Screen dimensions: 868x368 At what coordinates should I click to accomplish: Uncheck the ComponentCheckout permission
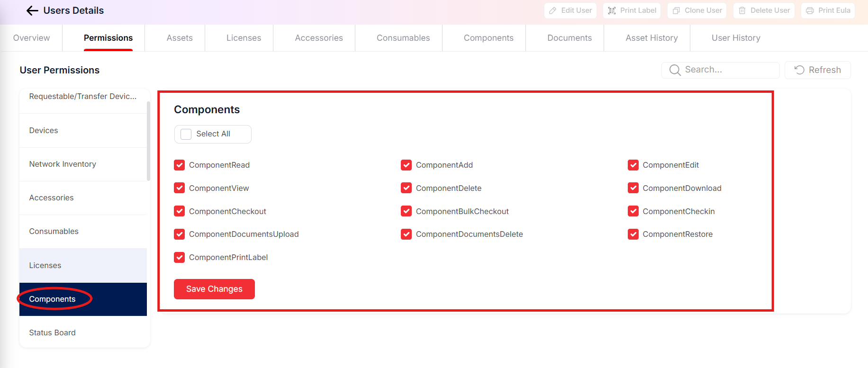[x=179, y=211]
